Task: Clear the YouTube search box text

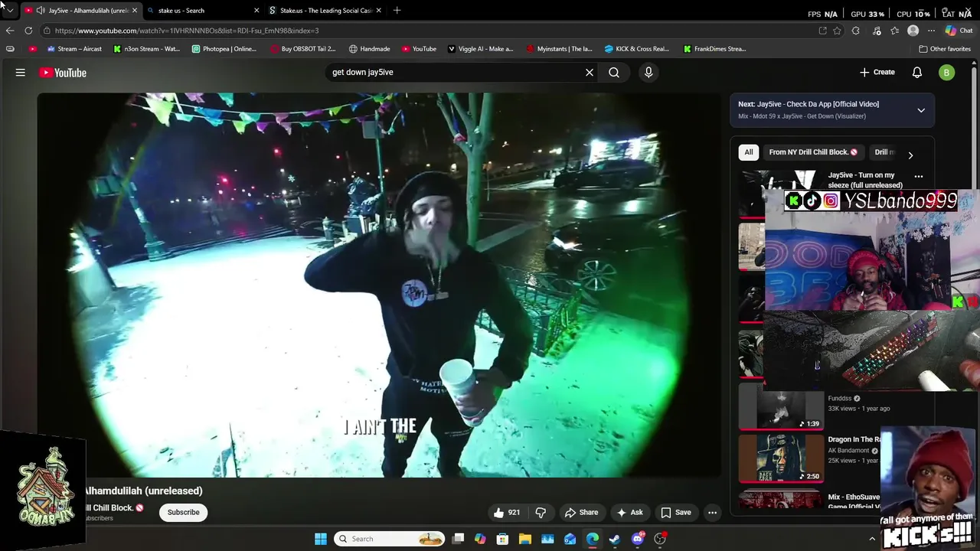Action: point(590,72)
